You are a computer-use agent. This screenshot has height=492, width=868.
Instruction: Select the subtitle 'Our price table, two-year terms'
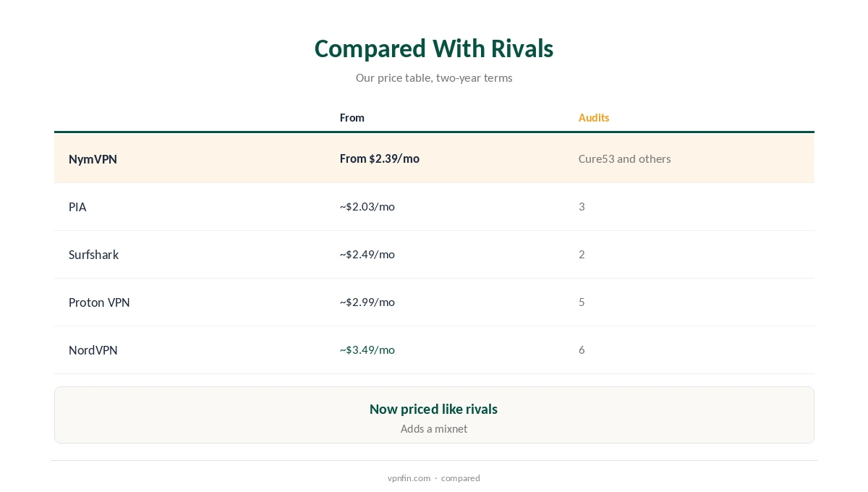(434, 77)
